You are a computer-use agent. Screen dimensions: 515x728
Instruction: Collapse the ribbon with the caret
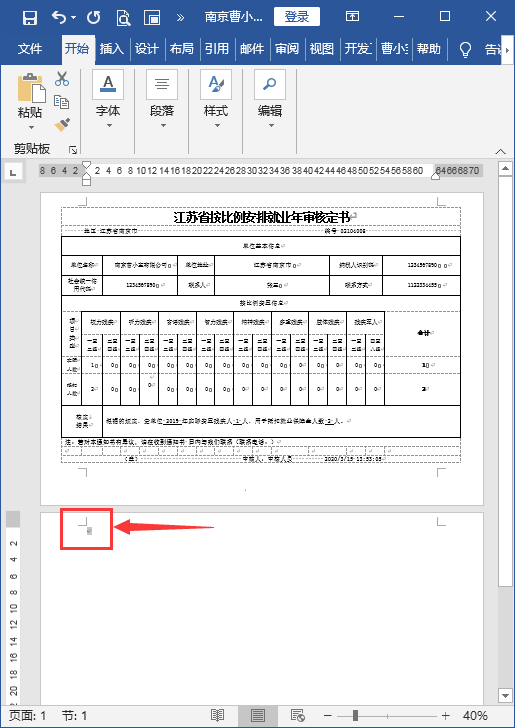(501, 151)
